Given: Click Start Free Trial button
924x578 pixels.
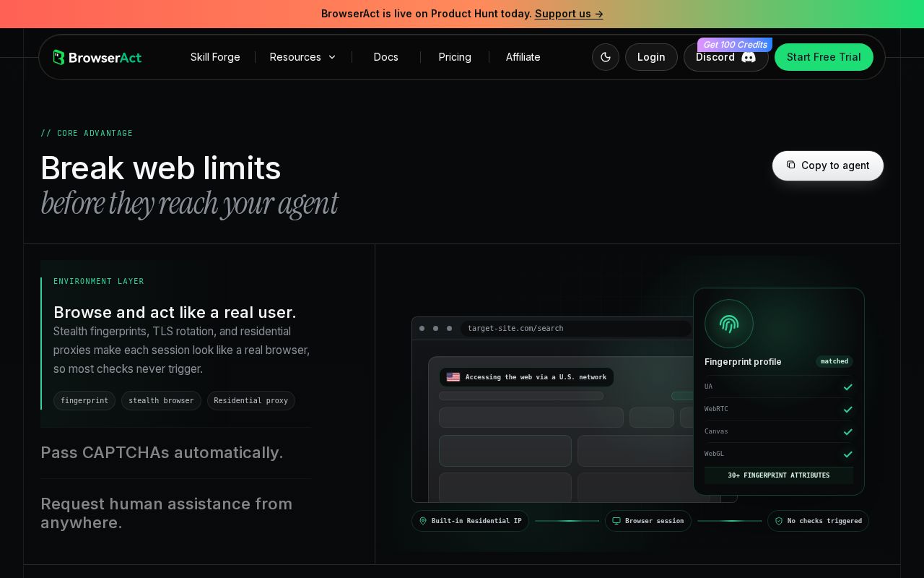Looking at the screenshot, I should [x=824, y=57].
